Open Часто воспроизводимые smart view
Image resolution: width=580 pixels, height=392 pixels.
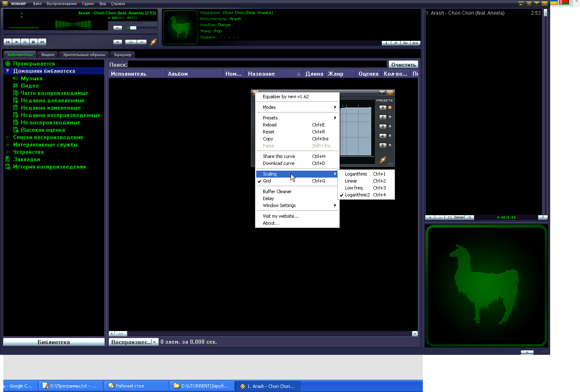[54, 93]
